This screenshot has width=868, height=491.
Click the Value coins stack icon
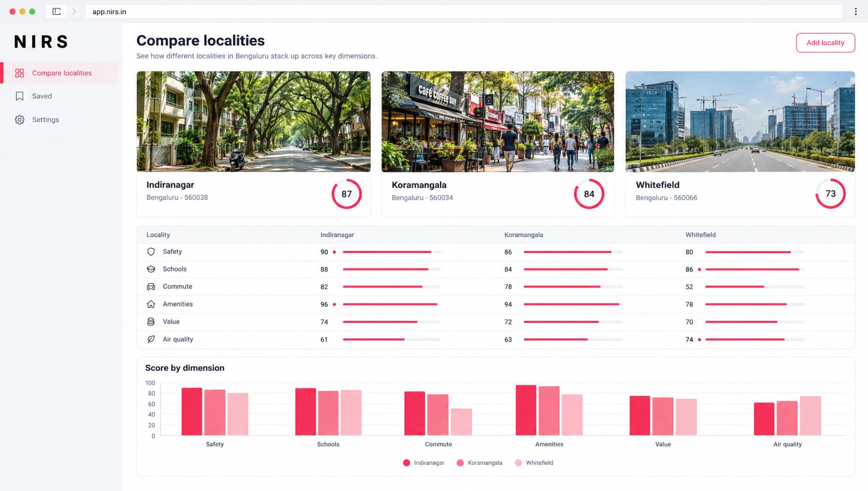pyautogui.click(x=151, y=321)
